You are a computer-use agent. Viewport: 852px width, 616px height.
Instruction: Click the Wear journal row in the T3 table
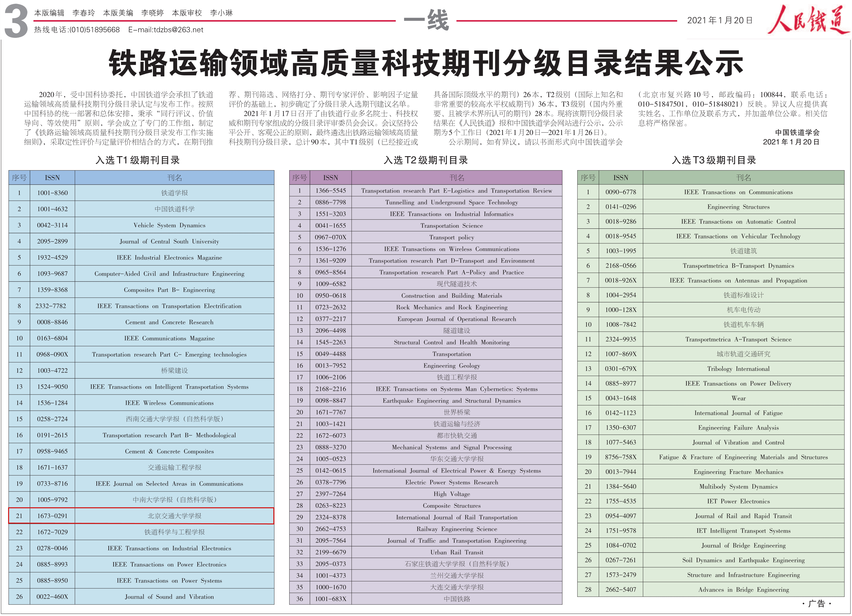click(738, 398)
